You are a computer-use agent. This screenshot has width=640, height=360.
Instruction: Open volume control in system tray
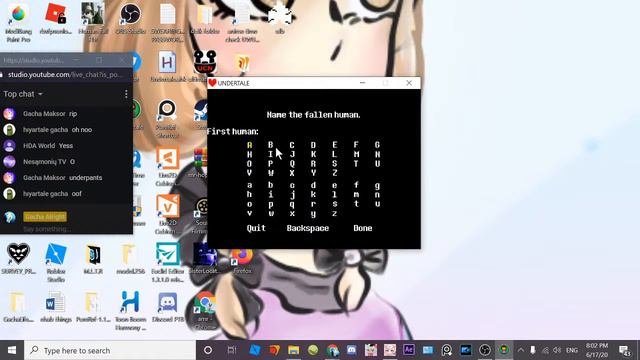pyautogui.click(x=557, y=350)
